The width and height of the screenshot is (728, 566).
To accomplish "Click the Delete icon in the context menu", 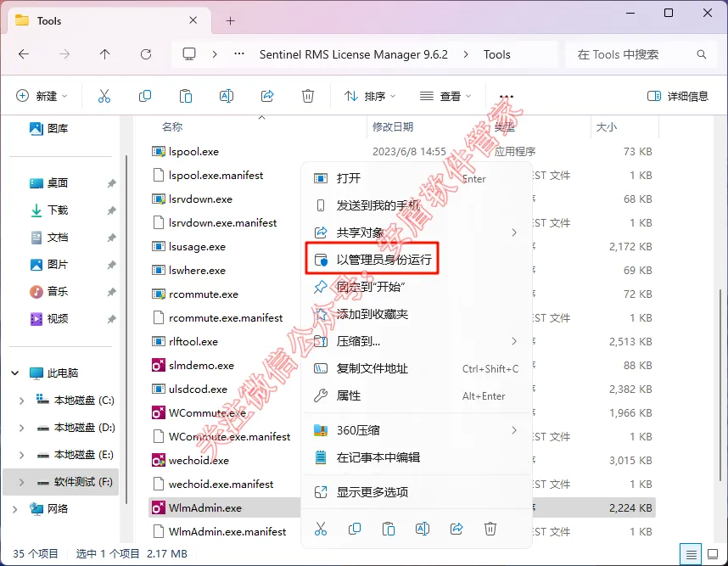I will click(x=490, y=529).
